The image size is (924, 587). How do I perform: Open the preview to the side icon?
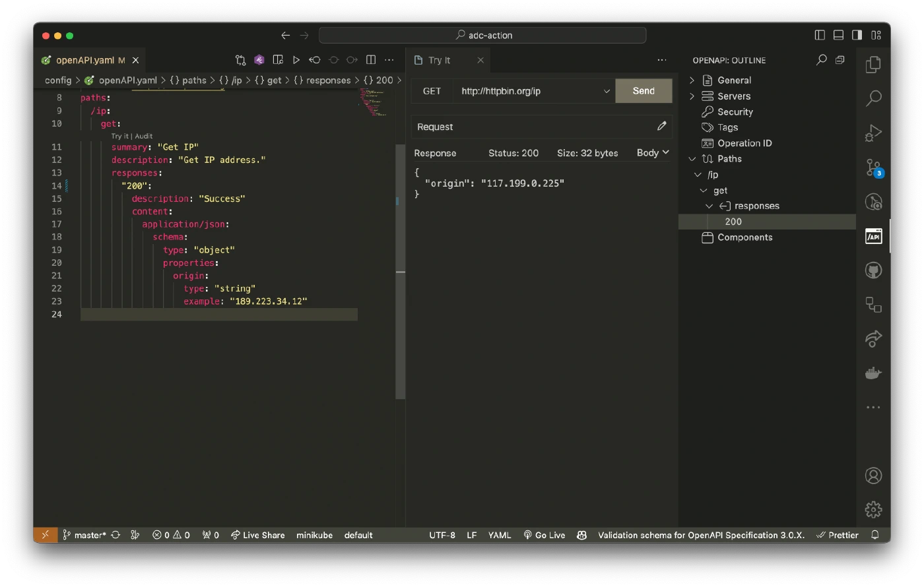[278, 60]
